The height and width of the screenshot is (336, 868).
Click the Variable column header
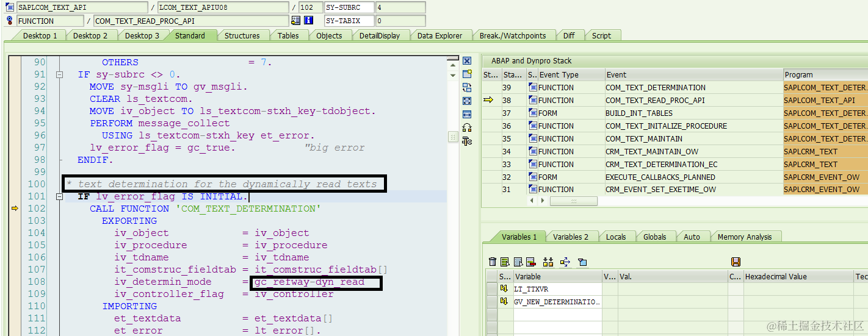[x=557, y=276]
